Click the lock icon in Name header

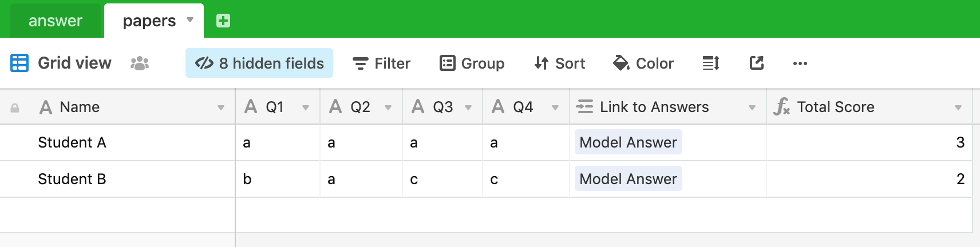[x=15, y=107]
